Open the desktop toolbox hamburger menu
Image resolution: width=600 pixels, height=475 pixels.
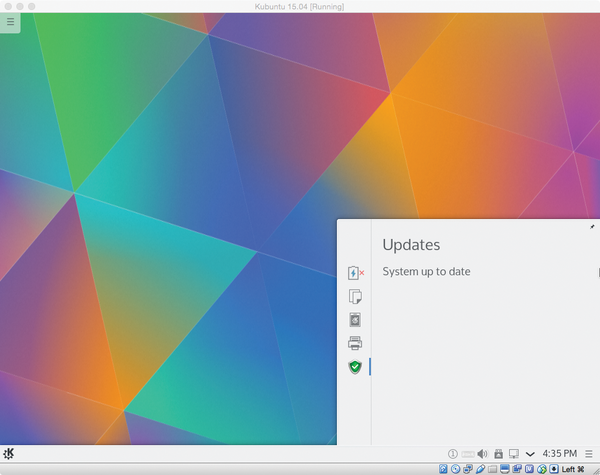[10, 21]
